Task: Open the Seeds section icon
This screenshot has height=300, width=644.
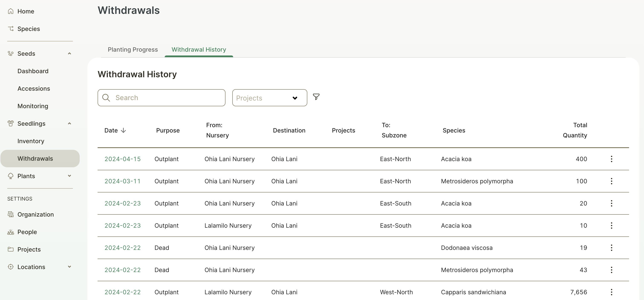Action: coord(10,53)
